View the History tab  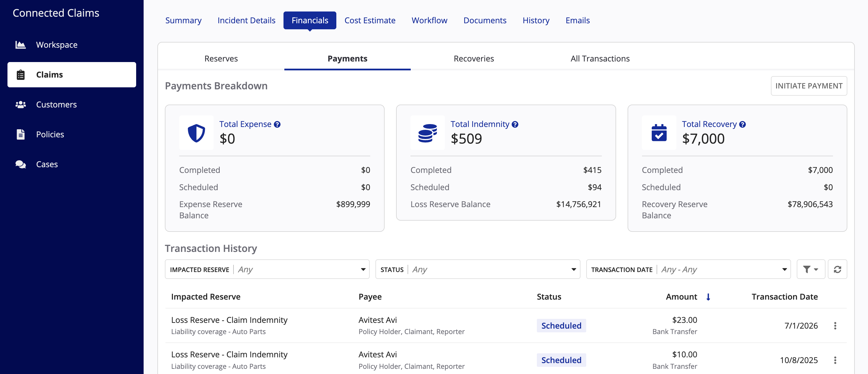536,21
